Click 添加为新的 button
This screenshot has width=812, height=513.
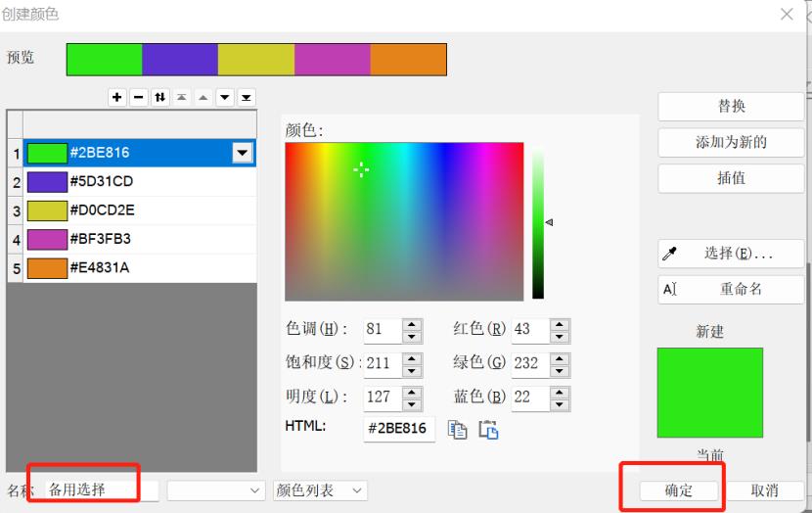tap(731, 142)
